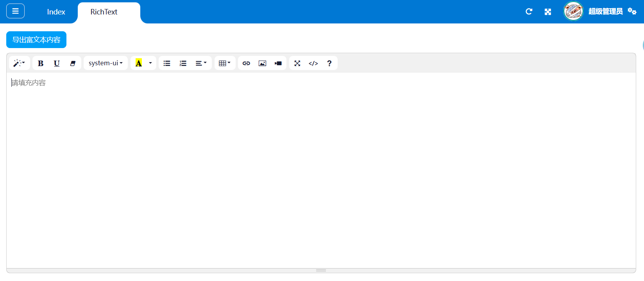Apply the yellow highlight recent color
Viewport: 644px width, 281px height.
(x=138, y=63)
